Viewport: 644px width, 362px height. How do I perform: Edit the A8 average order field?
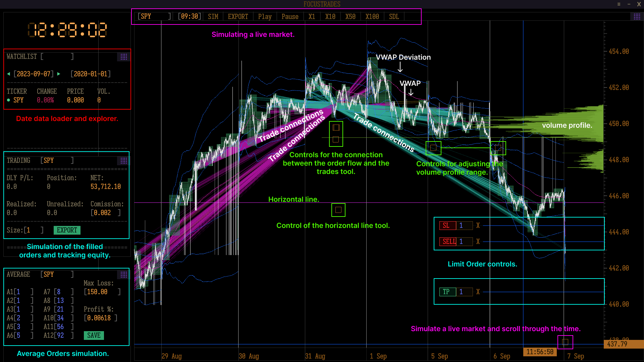point(64,301)
